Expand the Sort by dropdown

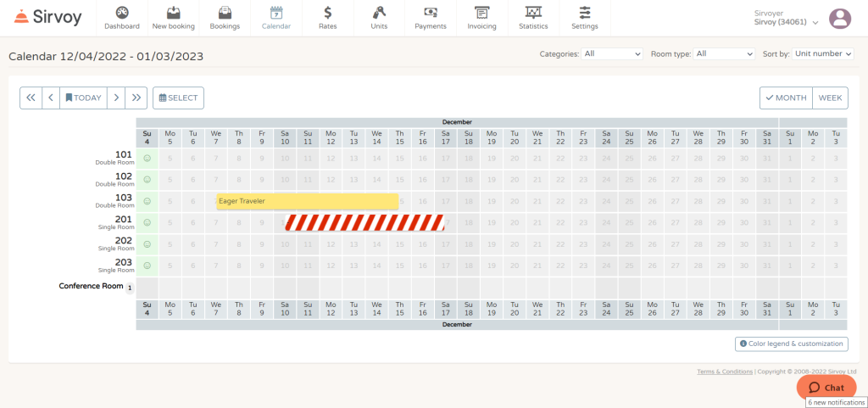[x=822, y=53]
